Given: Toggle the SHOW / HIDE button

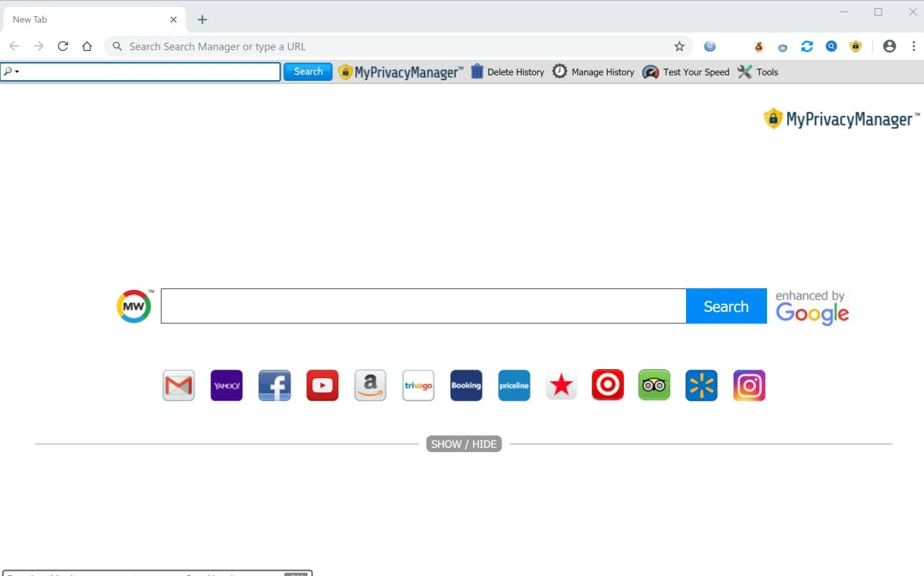Looking at the screenshot, I should tap(464, 444).
